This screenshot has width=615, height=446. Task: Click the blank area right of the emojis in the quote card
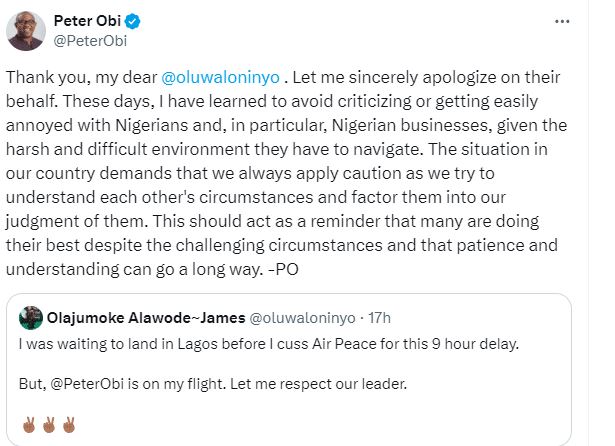(300, 423)
